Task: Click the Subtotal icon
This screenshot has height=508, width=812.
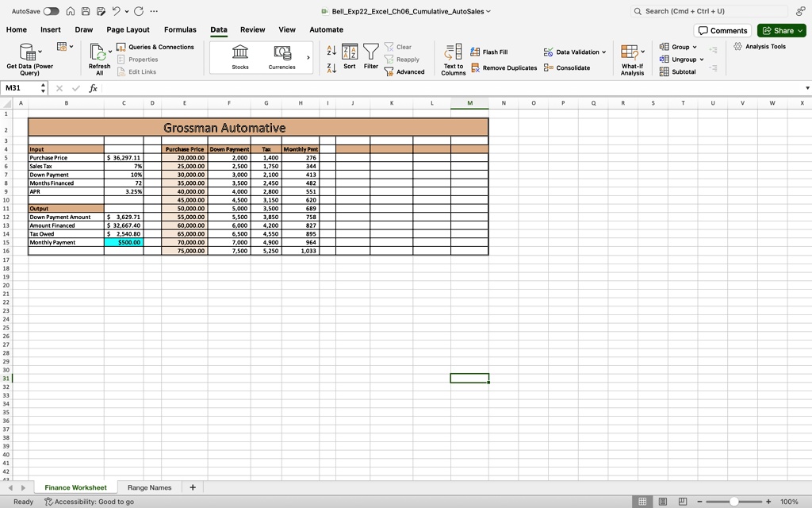Action: click(x=680, y=71)
